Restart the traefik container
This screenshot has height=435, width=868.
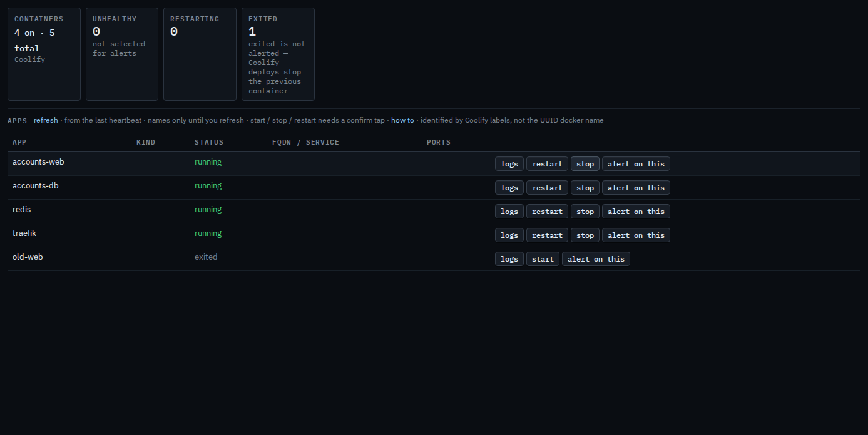pyautogui.click(x=547, y=235)
